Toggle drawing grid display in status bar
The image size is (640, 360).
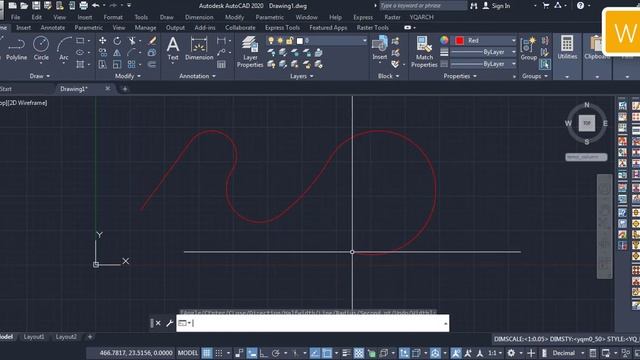(x=207, y=353)
